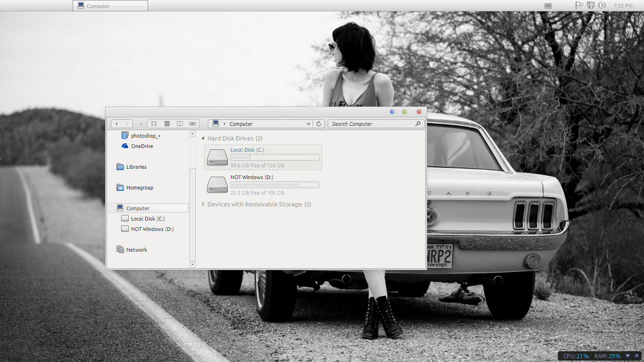The height and width of the screenshot is (362, 644).
Task: Click the blue window control button
Action: 392,112
